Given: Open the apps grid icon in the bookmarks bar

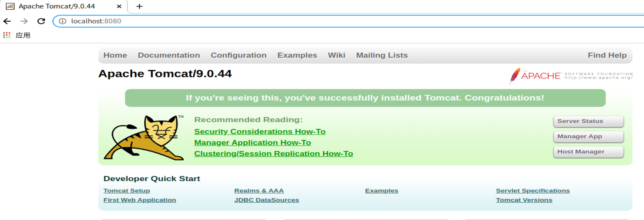Looking at the screenshot, I should [x=7, y=35].
